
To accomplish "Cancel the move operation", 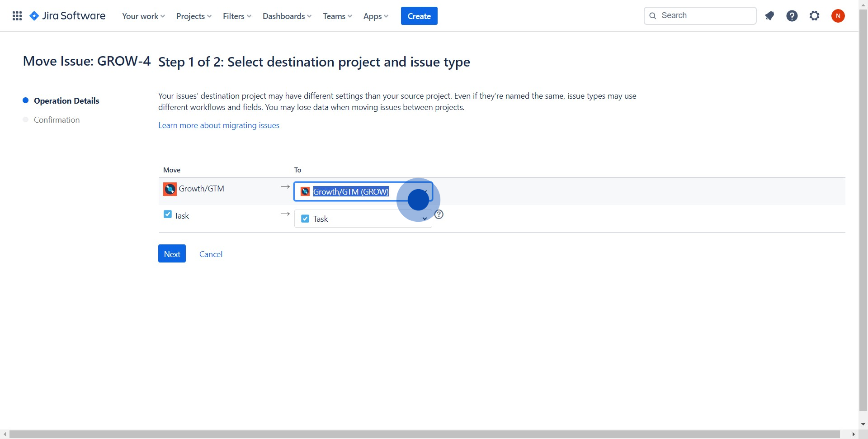I will tap(211, 254).
